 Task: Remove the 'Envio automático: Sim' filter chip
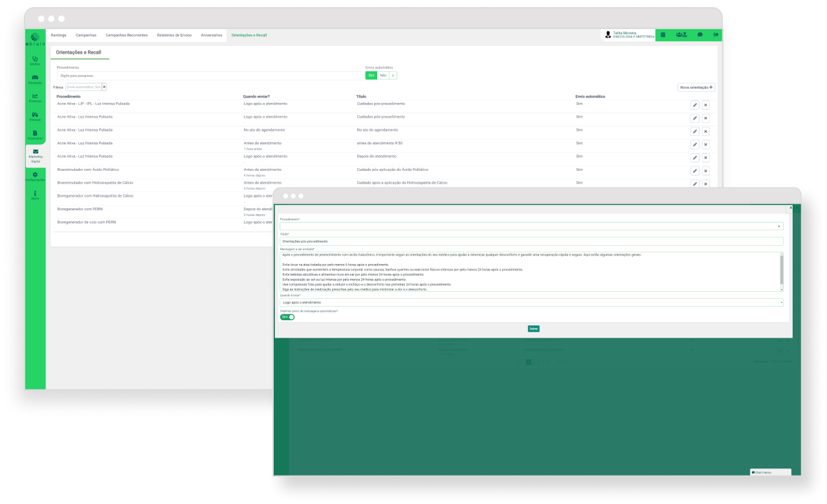104,87
